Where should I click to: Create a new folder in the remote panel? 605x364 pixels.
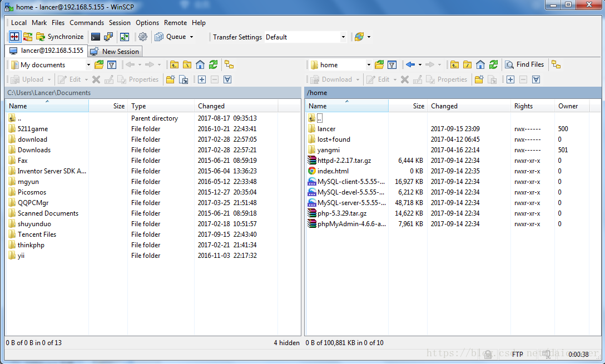[479, 79]
